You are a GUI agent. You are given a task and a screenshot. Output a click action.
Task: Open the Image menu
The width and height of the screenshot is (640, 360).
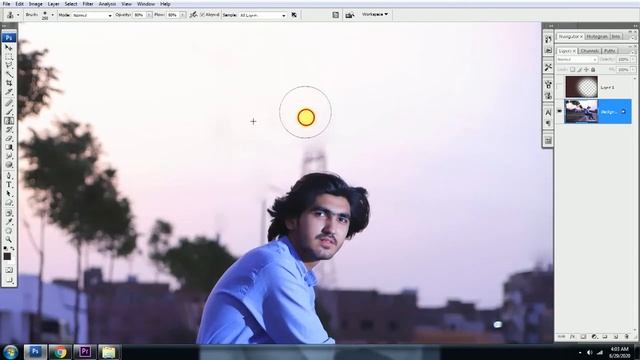36,4
